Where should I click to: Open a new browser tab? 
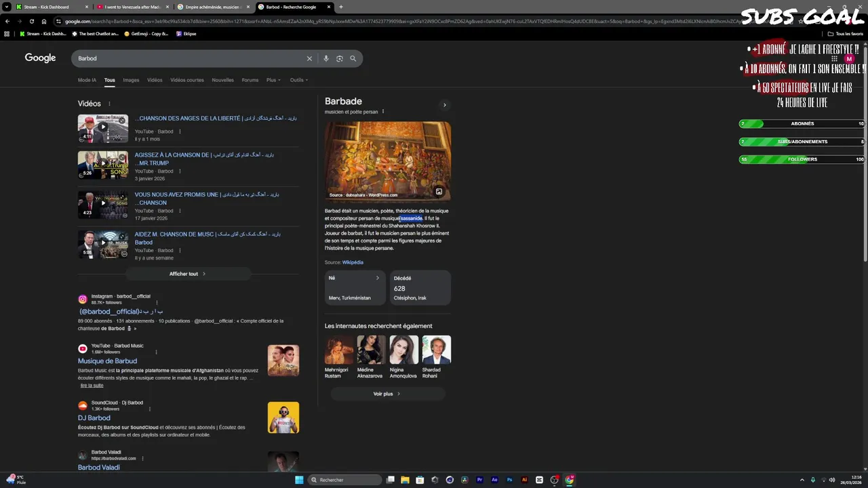(x=341, y=7)
